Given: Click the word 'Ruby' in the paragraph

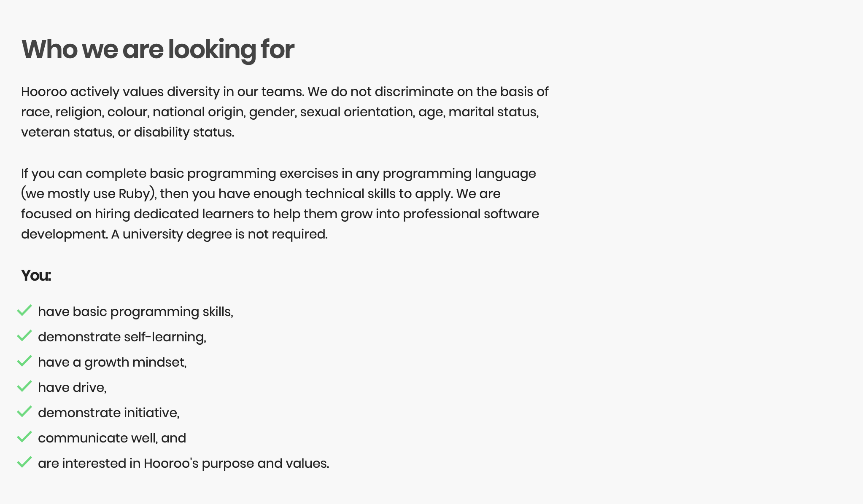Looking at the screenshot, I should [x=134, y=194].
